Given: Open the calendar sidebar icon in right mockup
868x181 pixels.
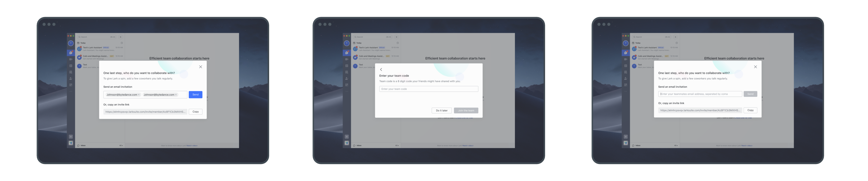Looking at the screenshot, I should (626, 66).
